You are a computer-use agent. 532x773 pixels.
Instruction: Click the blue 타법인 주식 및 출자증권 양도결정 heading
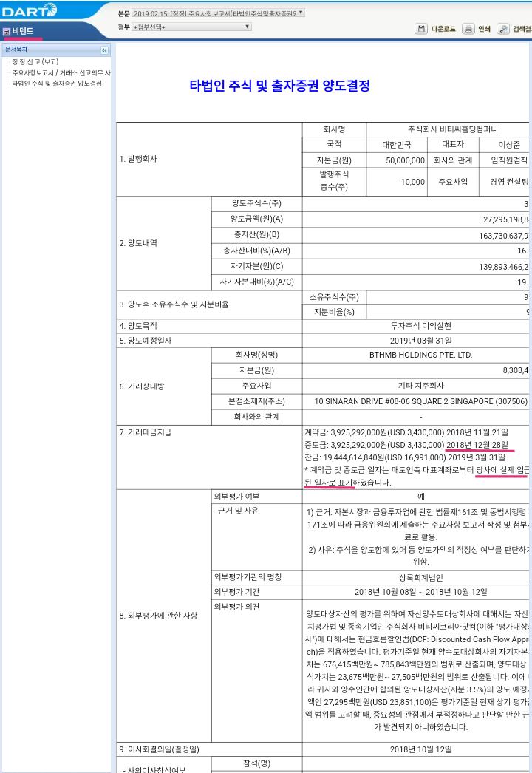[x=279, y=86]
